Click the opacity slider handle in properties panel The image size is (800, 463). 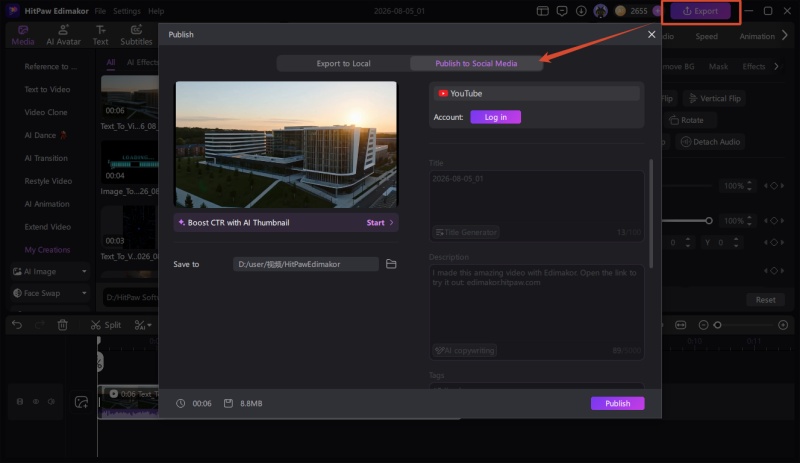tap(709, 221)
